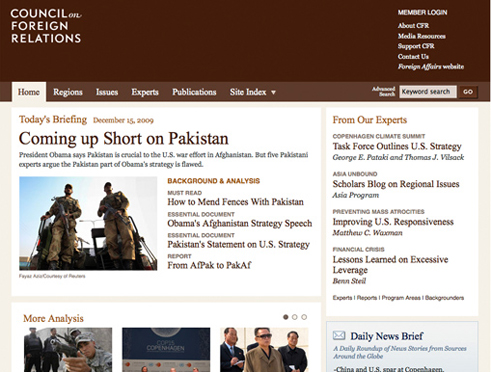Open How to Mend Fences With Pakistan
Viewport: 491px width, 372px height.
point(235,202)
